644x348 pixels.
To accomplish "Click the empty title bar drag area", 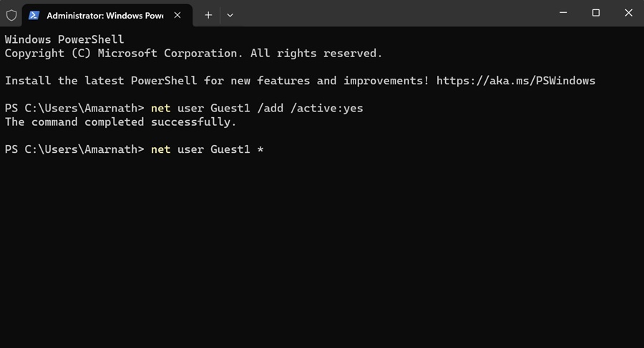I will (394, 14).
